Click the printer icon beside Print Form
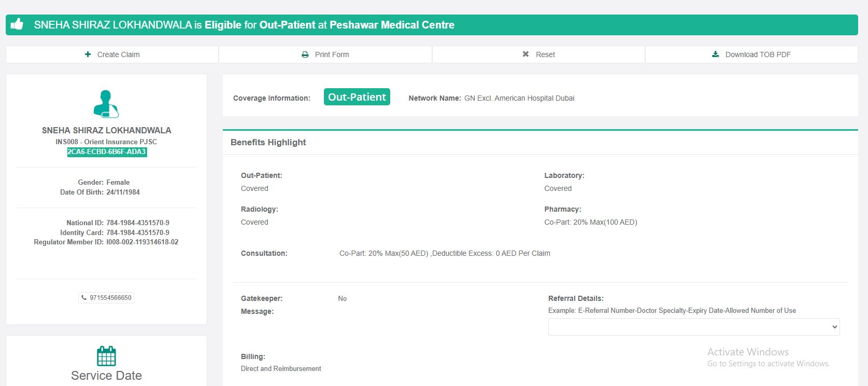The width and height of the screenshot is (868, 386). (x=305, y=54)
